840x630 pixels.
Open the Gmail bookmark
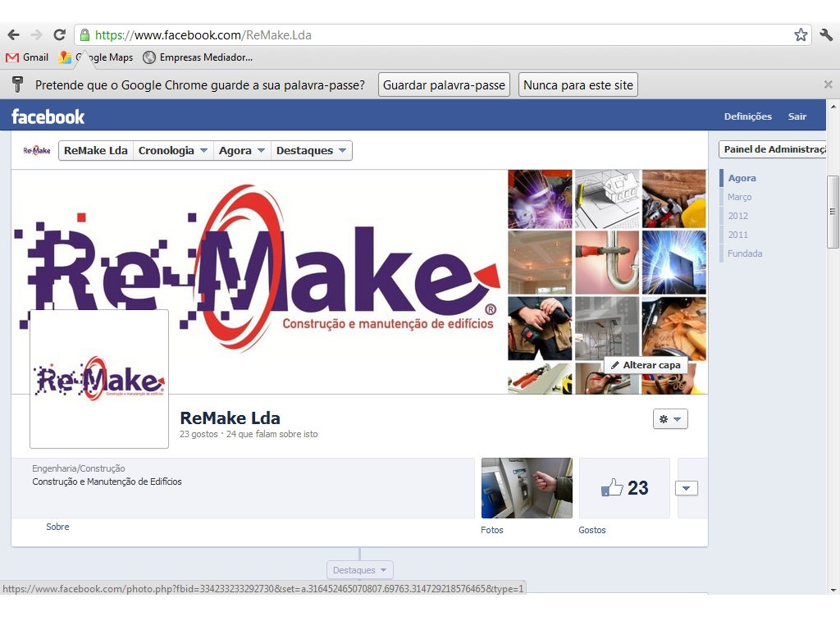tap(27, 57)
